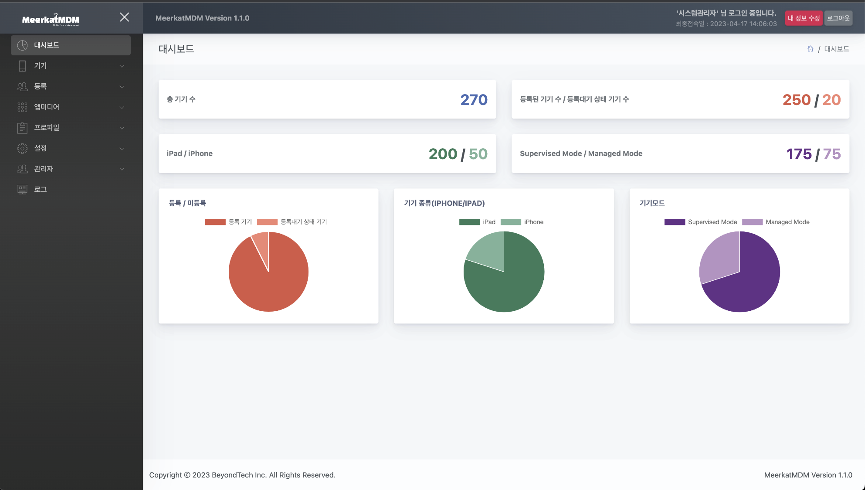The height and width of the screenshot is (490, 868).
Task: Click the home icon in breadcrumb
Action: tap(810, 49)
